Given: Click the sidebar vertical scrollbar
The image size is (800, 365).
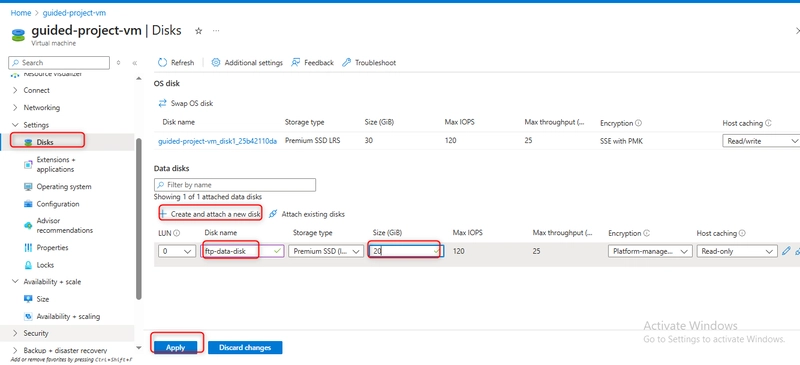Looking at the screenshot, I should tap(138, 220).
